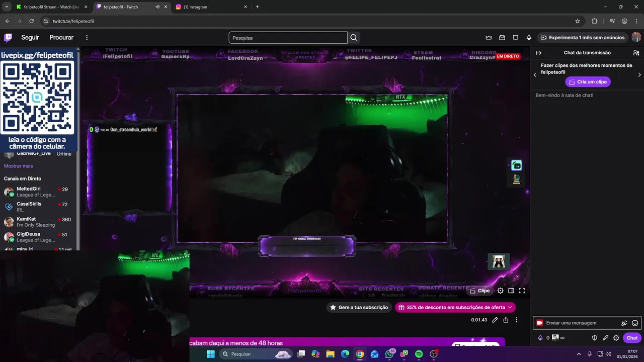644x362 pixels.
Task: Toggle theatre mode on the player
Action: tap(511, 291)
